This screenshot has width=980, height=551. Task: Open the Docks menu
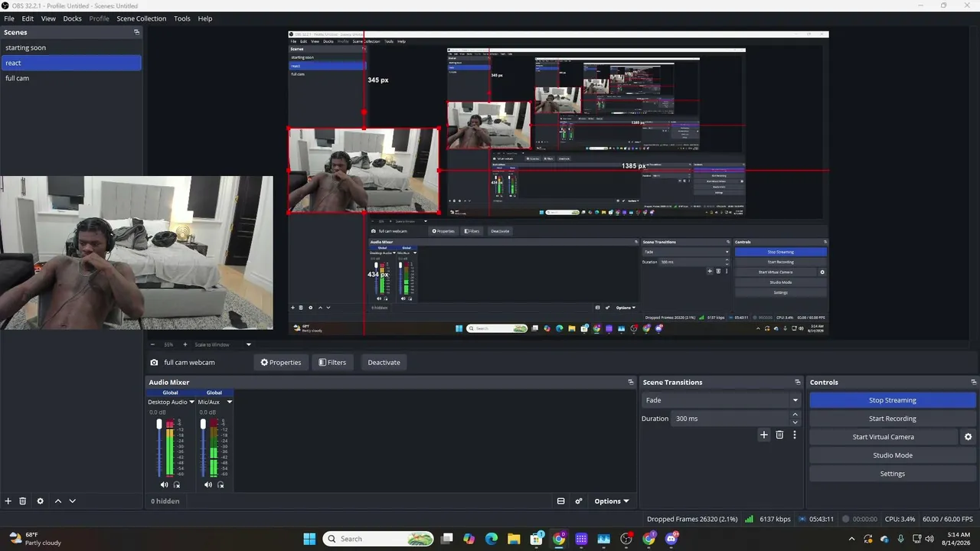click(x=72, y=18)
